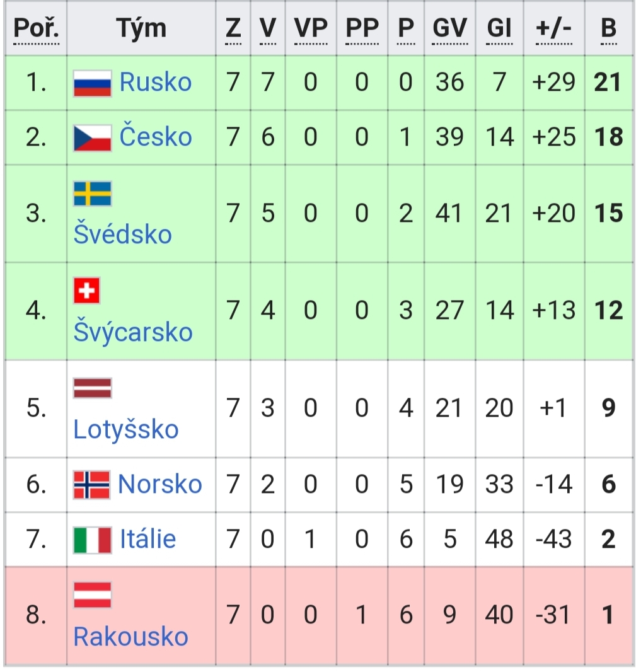Click the Russian flag icon
This screenshot has width=636, height=672.
[x=92, y=83]
